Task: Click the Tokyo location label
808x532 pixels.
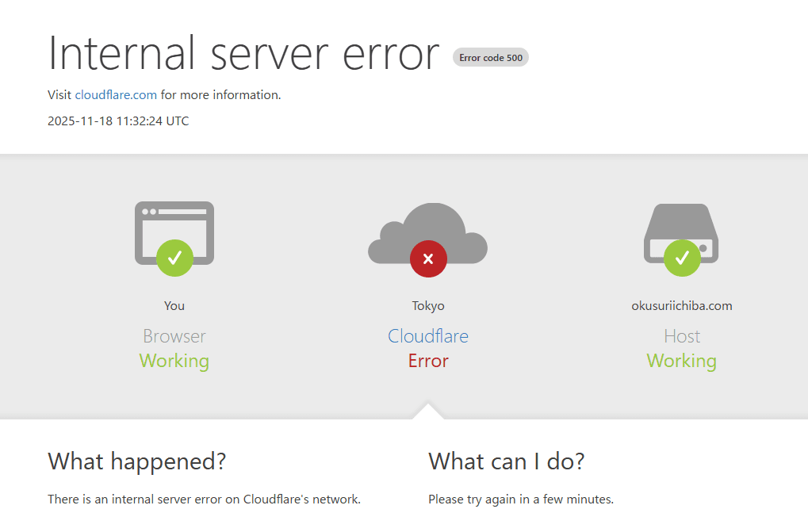Action: pos(428,306)
